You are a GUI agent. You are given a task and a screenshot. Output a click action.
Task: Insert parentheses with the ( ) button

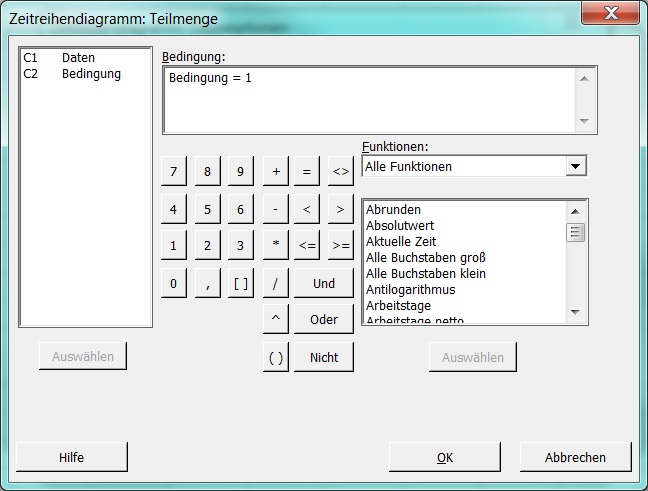pos(276,357)
